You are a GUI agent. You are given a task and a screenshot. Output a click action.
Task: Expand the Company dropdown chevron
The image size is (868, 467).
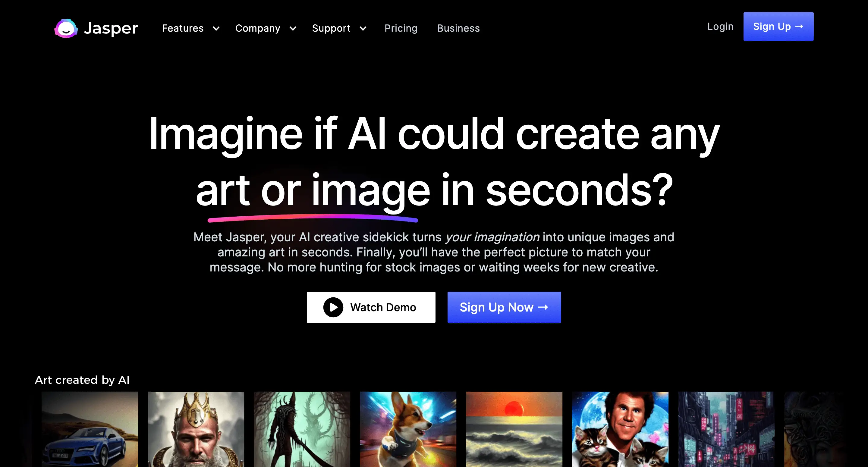[293, 29]
